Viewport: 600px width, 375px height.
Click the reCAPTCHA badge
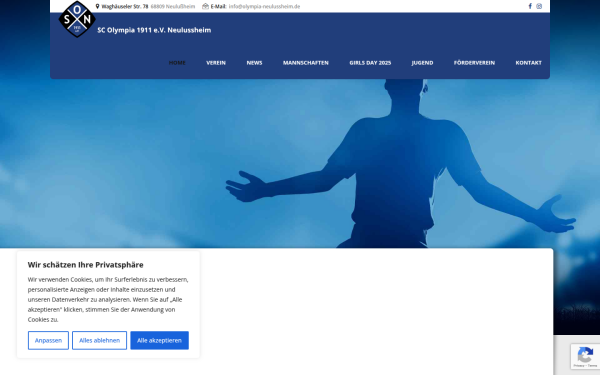tap(585, 356)
